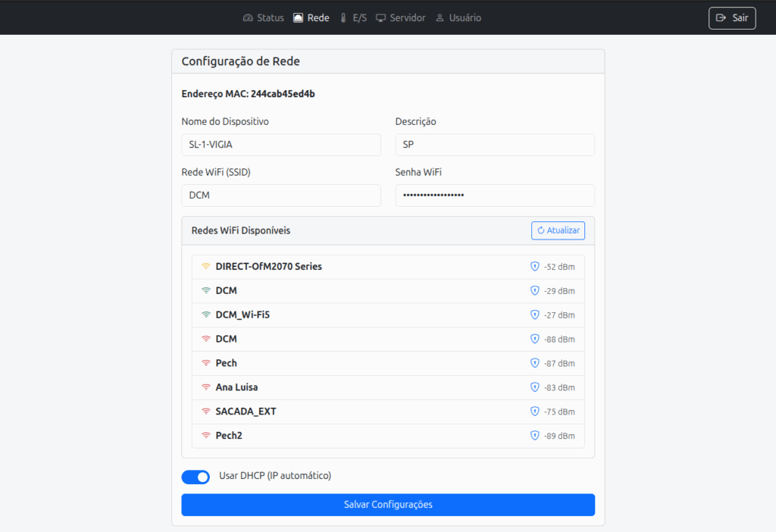Disable the Usar DHCP toggle switch

coord(196,477)
